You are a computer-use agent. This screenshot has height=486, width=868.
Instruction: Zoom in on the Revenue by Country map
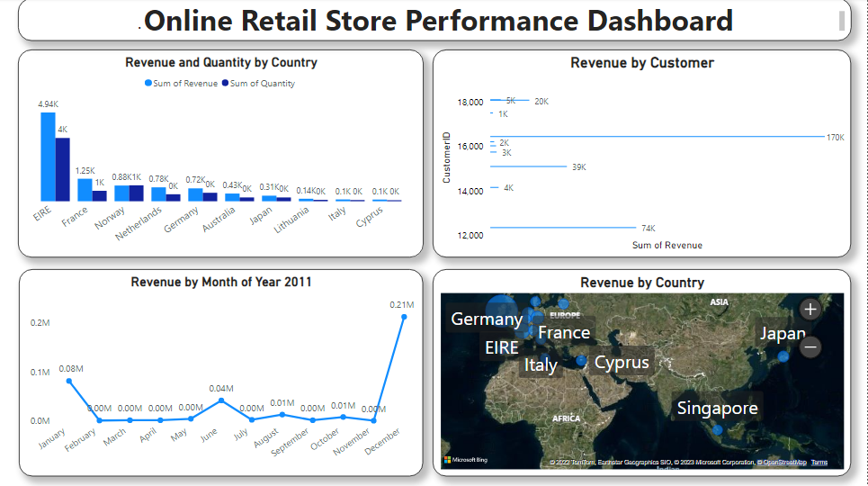click(810, 310)
